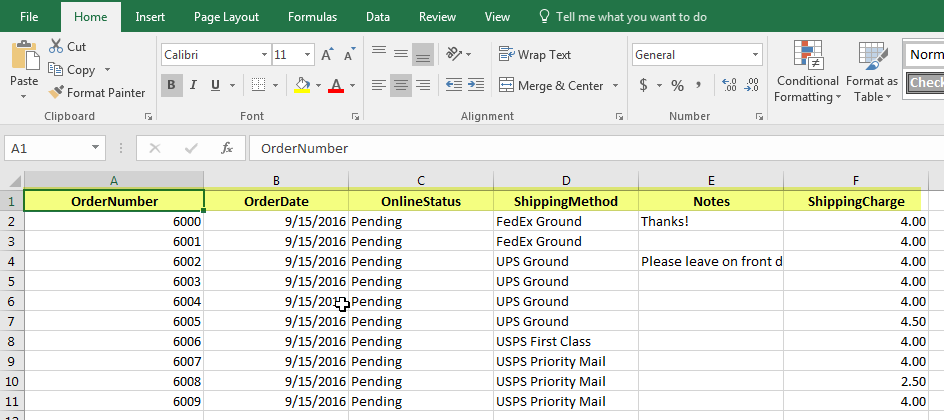The image size is (944, 420).
Task: Open Merge & Center dropdown arrow
Action: (615, 85)
